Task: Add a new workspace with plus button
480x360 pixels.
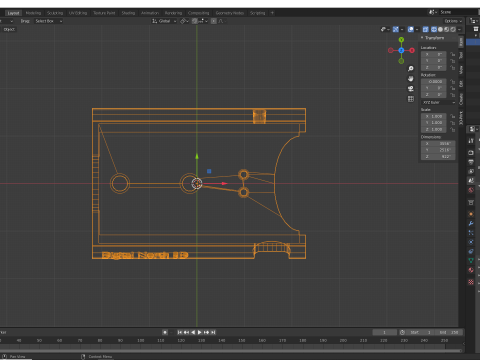Action: point(272,13)
